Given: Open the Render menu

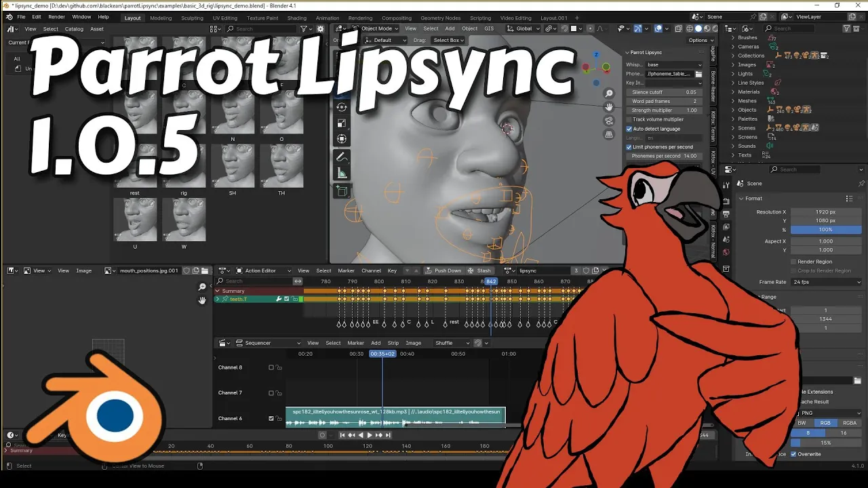Looking at the screenshot, I should click(57, 16).
